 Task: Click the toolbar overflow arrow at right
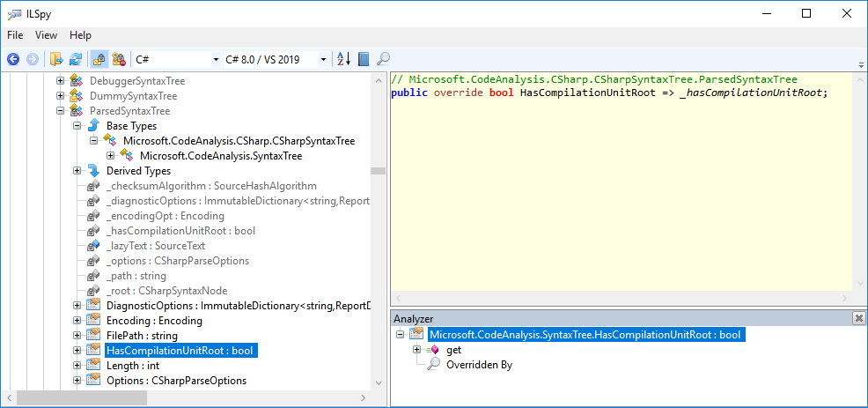(861, 64)
